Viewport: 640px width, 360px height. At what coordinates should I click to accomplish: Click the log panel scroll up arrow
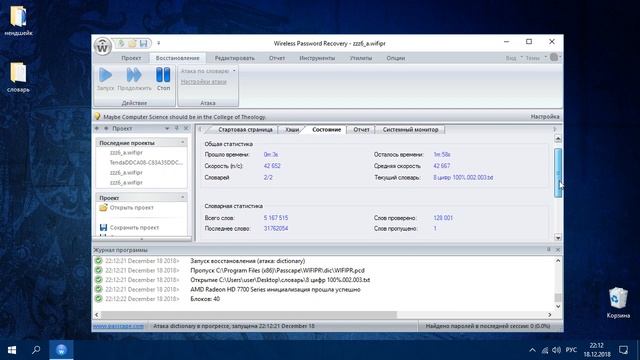(558, 260)
